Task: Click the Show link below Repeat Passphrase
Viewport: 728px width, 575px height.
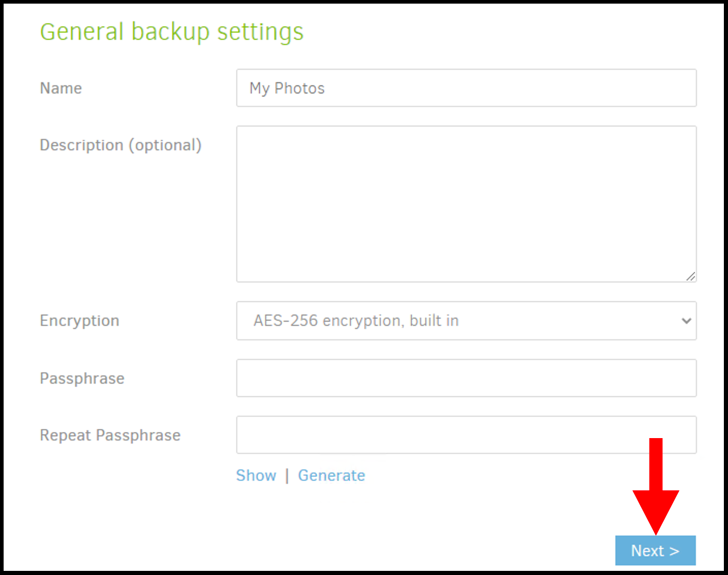Action: (x=256, y=475)
